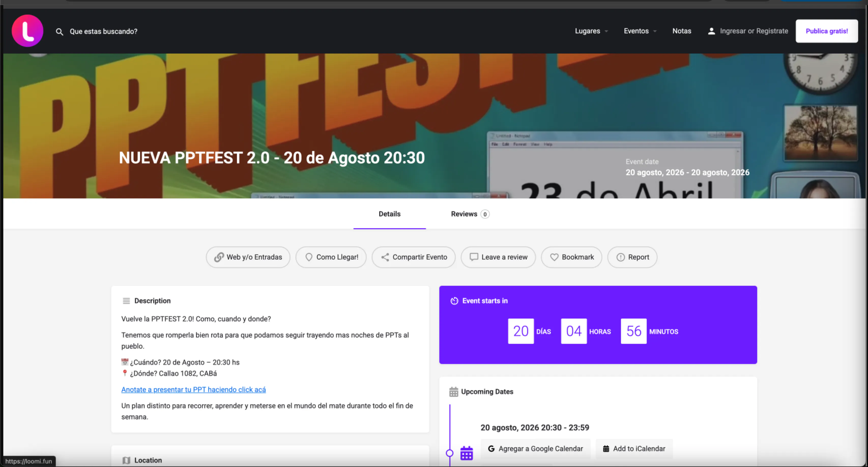The height and width of the screenshot is (467, 868).
Task: Click the 'Description' heading
Action: coord(153,301)
